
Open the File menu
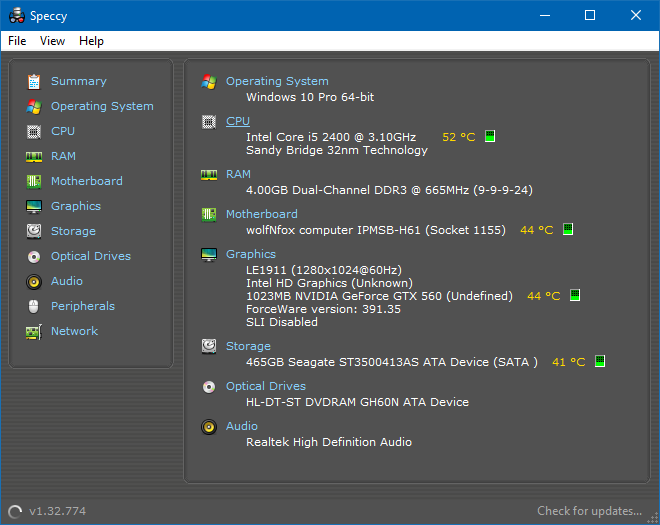tap(17, 41)
